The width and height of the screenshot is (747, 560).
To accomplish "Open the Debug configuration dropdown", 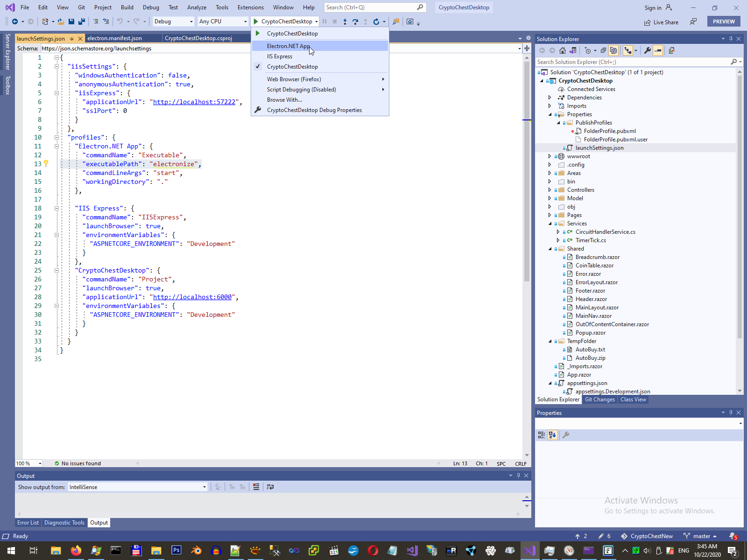I will coord(173,21).
